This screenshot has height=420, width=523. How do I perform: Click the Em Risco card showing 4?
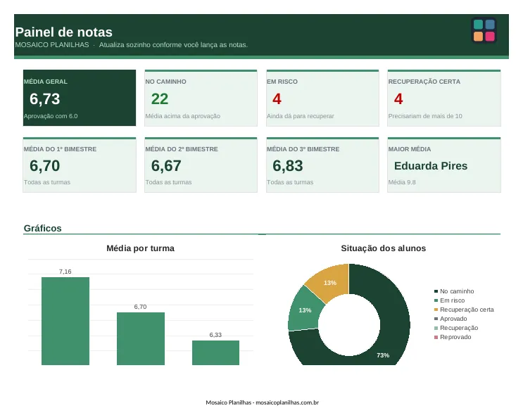(x=322, y=98)
